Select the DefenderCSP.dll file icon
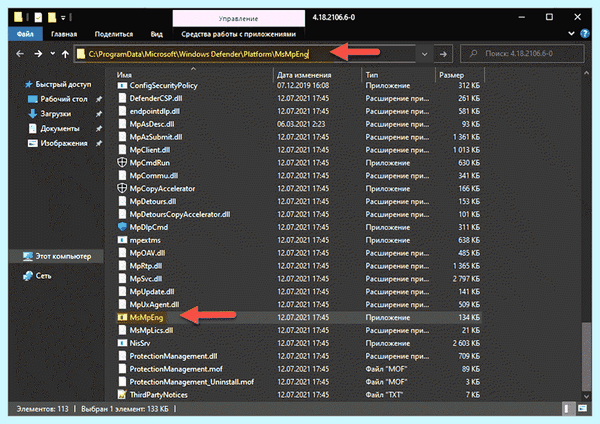The image size is (600, 424). click(122, 98)
